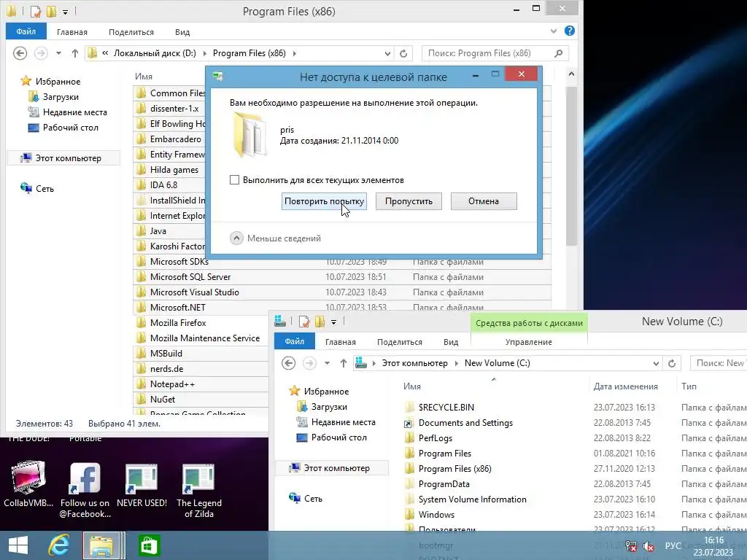This screenshot has height=560, width=747.
Task: Expand the ribbon in Program Files window
Action: (x=554, y=31)
